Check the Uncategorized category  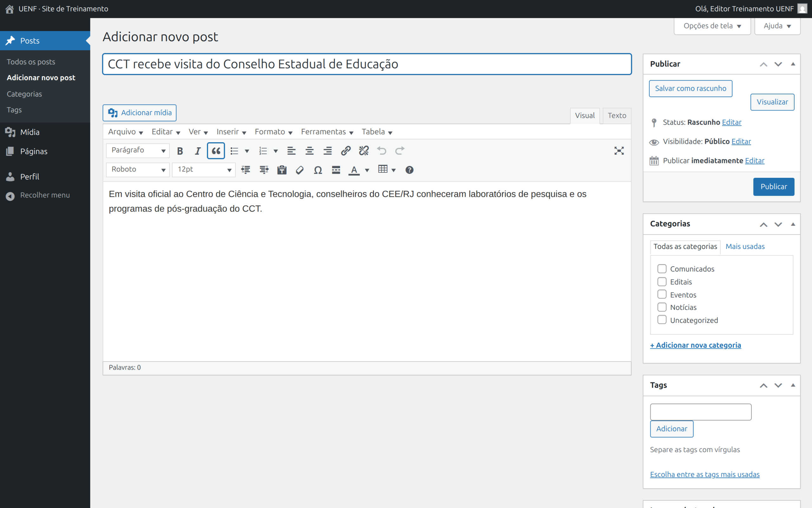pos(662,319)
